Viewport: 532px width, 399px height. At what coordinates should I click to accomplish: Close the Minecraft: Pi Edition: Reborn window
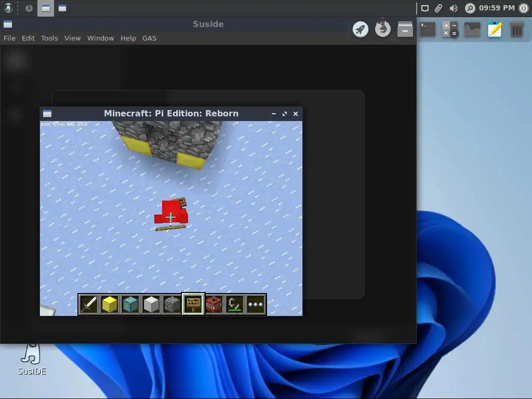[x=296, y=114]
